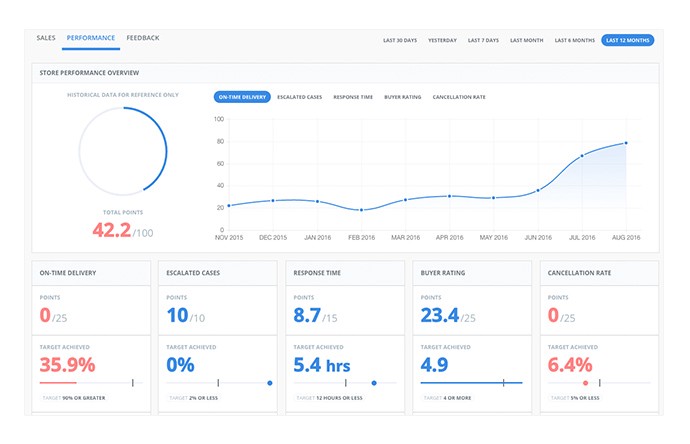This screenshot has width=690, height=444.
Task: Click the 'Target 2% or less' label
Action: [194, 398]
